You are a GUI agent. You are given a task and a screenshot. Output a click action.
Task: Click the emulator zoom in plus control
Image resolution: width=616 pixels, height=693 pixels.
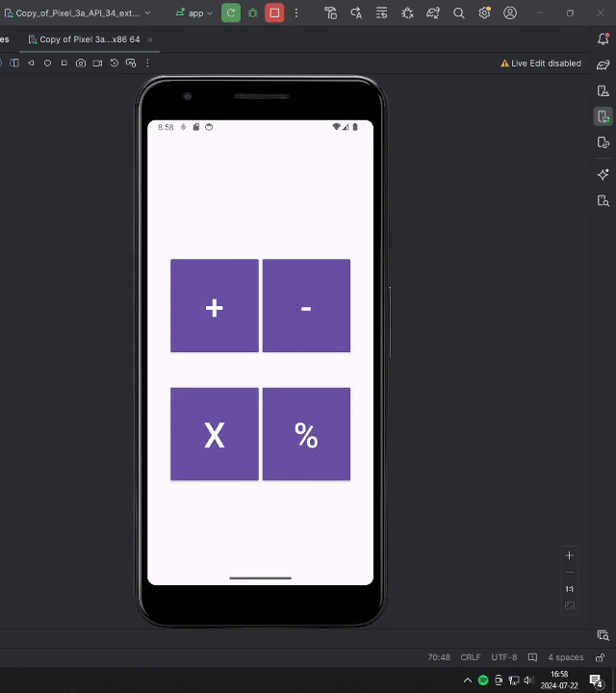[570, 555]
